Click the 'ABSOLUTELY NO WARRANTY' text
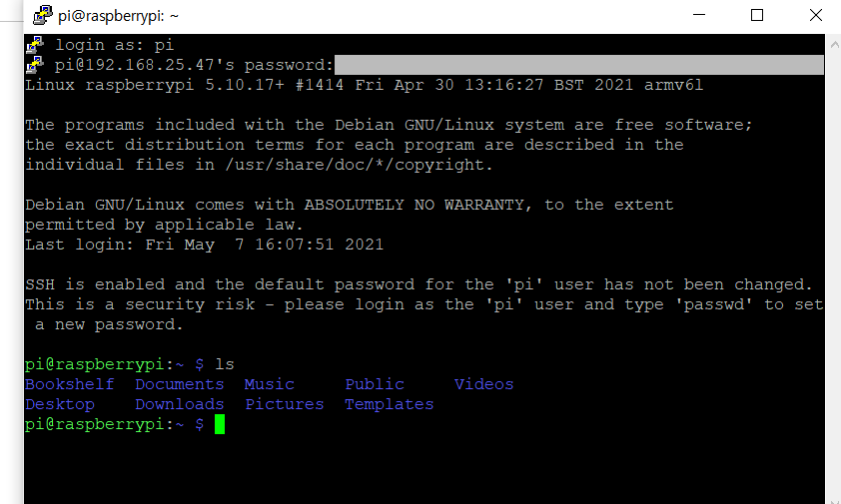The image size is (841, 504). [415, 205]
